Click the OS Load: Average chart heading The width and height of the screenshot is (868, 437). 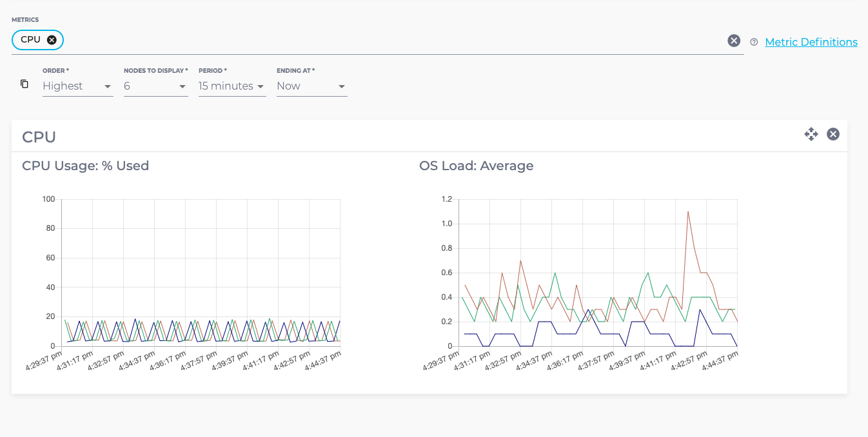[x=477, y=166]
